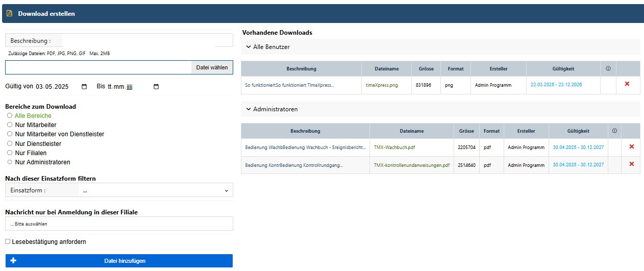Click Admin Programm in timeXpress.png row
644x271 pixels.
(493, 85)
